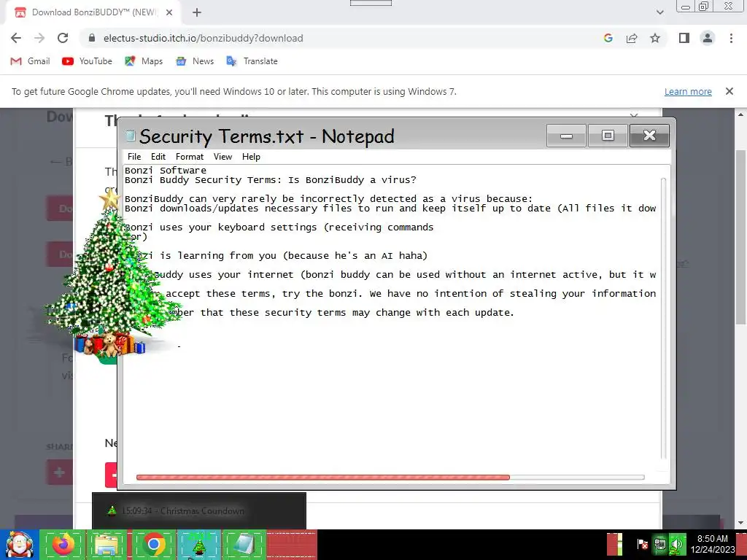The image size is (747, 560).
Task: Open File Explorer from the taskbar
Action: pyautogui.click(x=107, y=545)
